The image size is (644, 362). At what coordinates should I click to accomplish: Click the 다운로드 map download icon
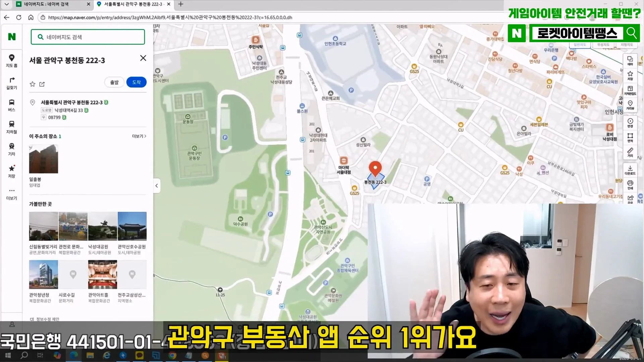tap(630, 170)
